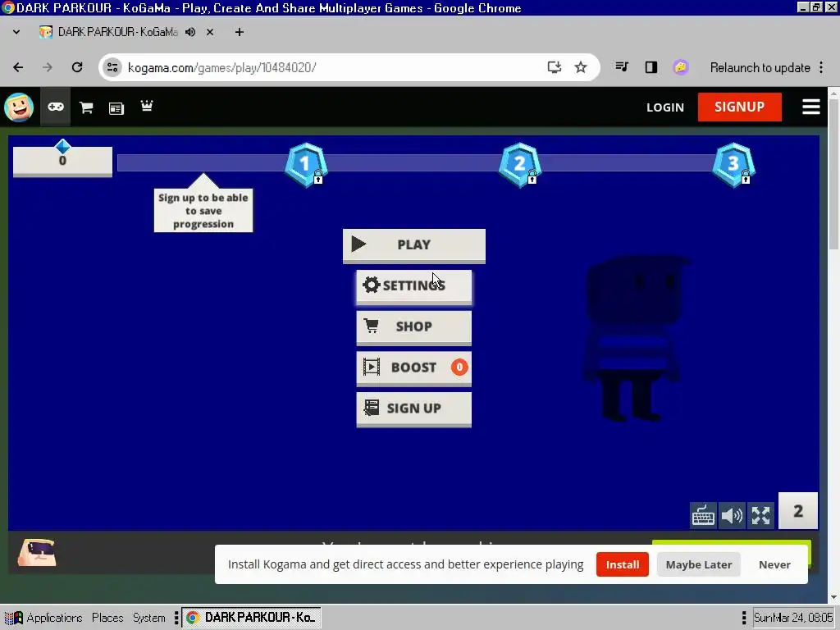This screenshot has height=630, width=840.
Task: Start the game with PLAY
Action: (414, 245)
